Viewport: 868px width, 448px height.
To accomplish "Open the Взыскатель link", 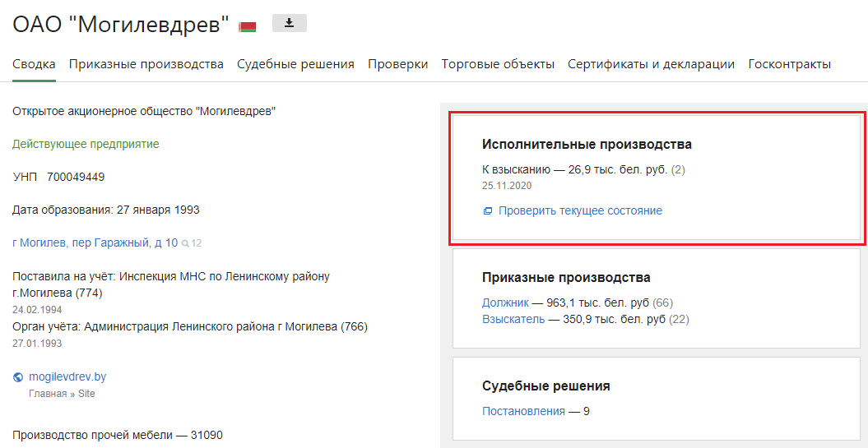I will click(513, 319).
